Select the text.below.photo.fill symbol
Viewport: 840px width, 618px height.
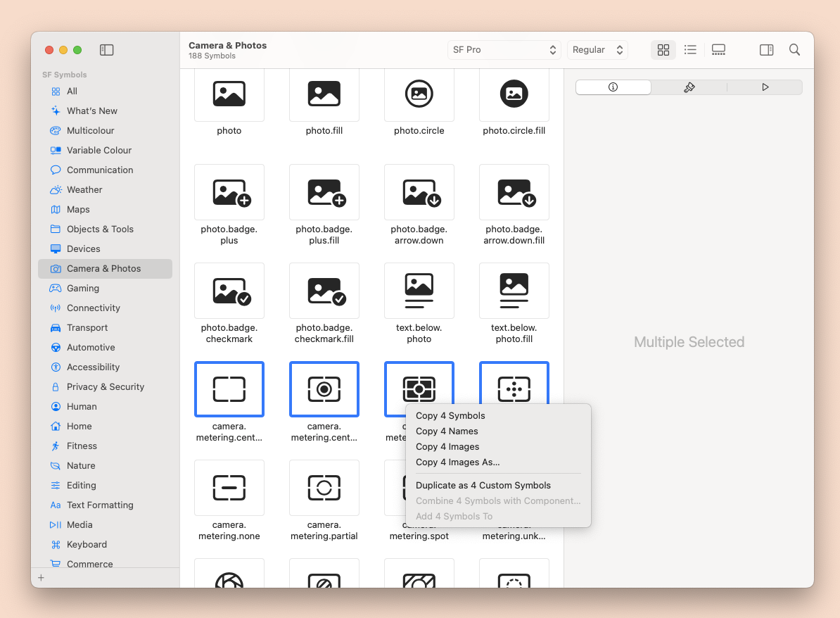(x=514, y=291)
